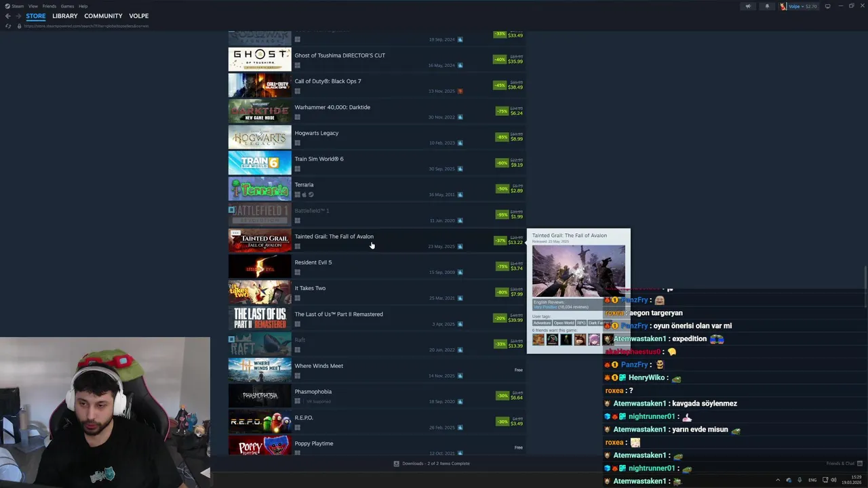This screenshot has height=488, width=868.
Task: Click the 'Open World' tag in hover preview
Action: point(564,323)
